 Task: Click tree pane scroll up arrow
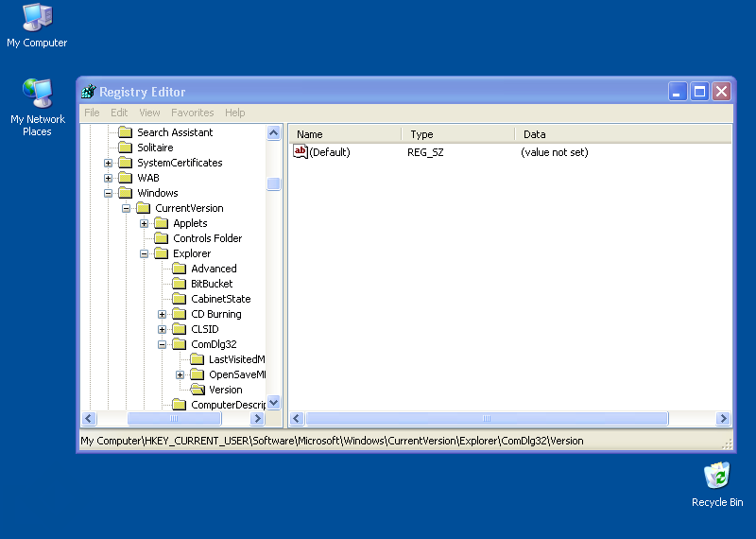coord(273,132)
